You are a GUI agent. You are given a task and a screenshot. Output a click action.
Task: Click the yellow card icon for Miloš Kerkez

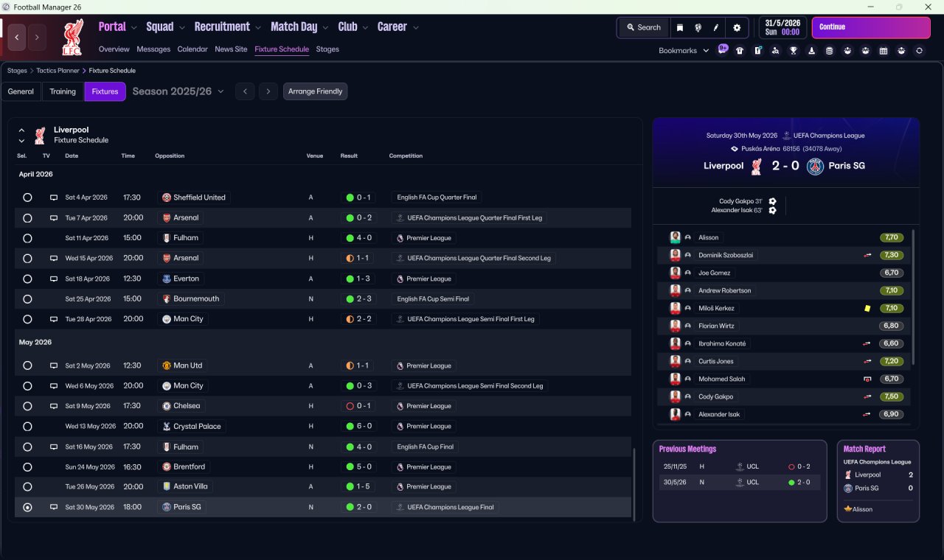pos(868,308)
